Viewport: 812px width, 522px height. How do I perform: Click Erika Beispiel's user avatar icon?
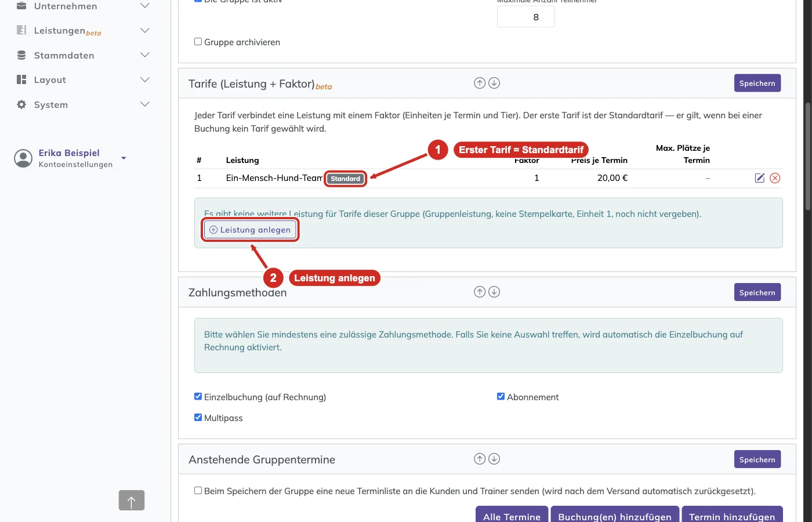tap(23, 158)
